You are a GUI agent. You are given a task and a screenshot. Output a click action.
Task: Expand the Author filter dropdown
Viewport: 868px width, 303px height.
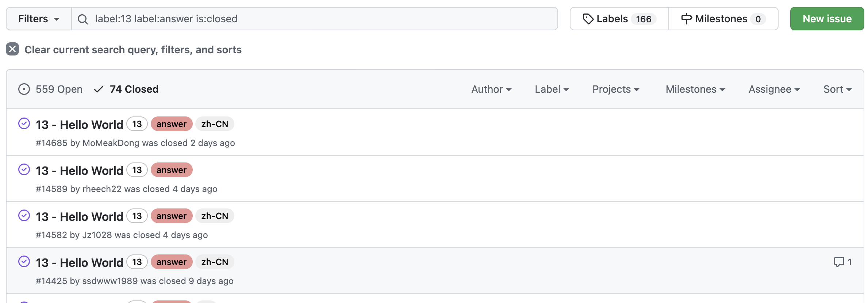tap(491, 89)
